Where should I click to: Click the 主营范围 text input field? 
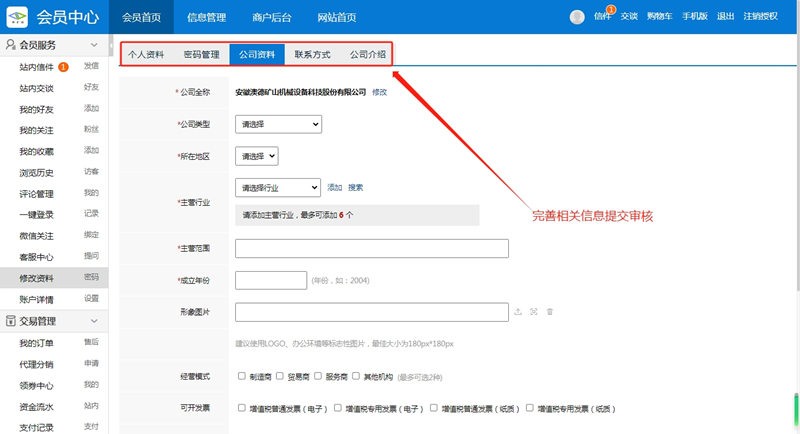coord(371,249)
